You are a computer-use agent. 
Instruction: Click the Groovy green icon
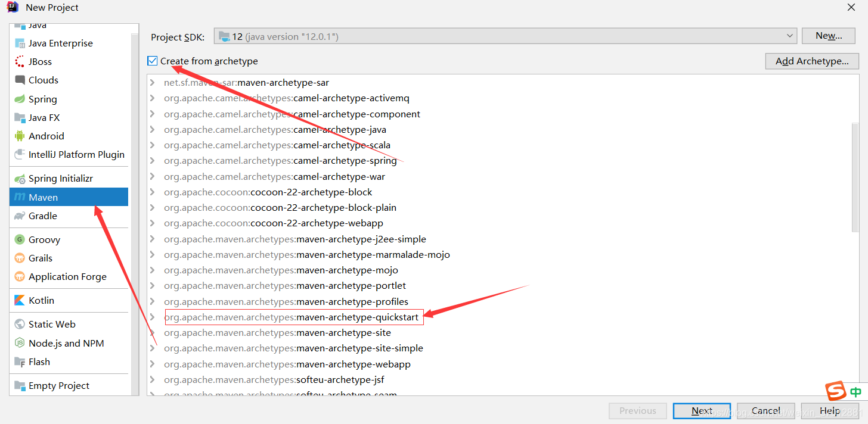(20, 240)
